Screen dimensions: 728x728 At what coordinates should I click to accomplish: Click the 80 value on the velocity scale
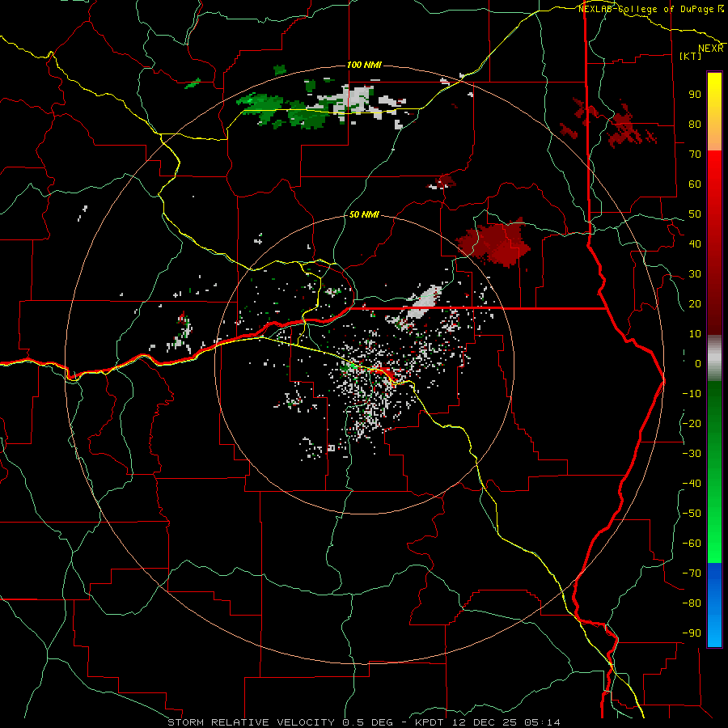695,124
